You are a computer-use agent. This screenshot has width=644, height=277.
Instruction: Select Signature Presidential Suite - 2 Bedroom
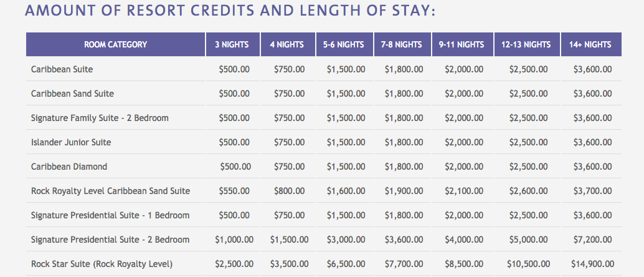pos(110,240)
